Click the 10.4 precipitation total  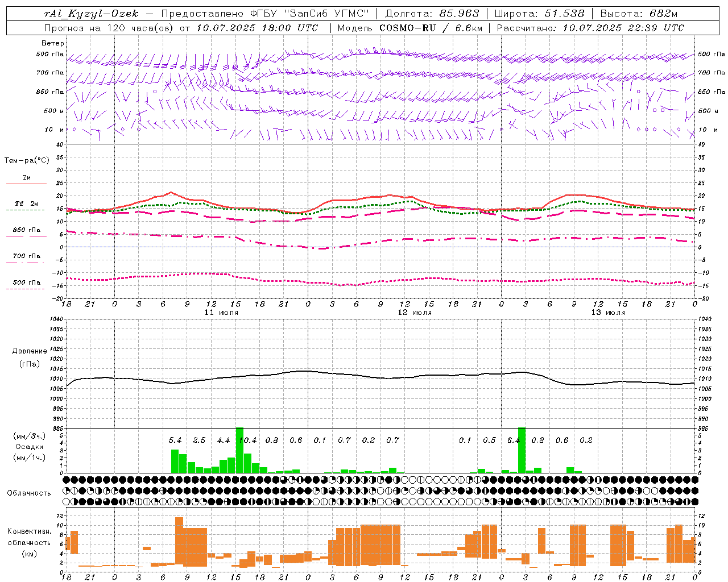[249, 440]
